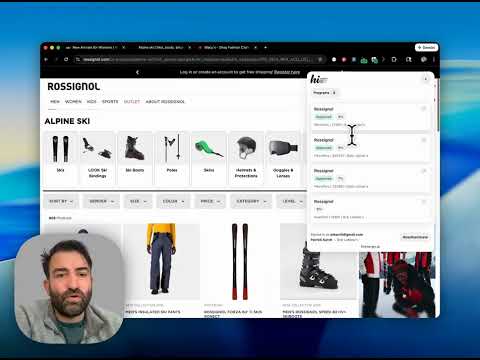Expand the CATEGORY filter dropdown

251,201
